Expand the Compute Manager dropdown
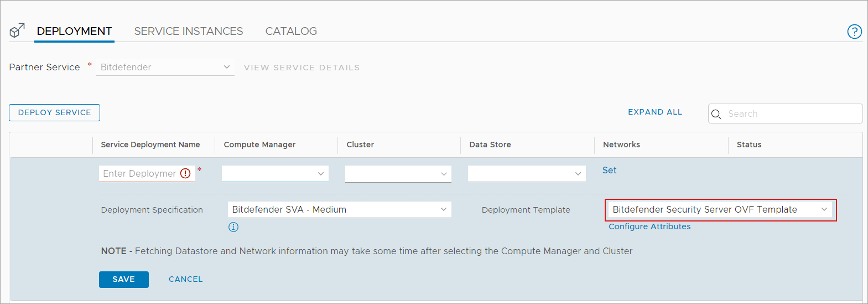Viewport: 868px width, 304px height. [275, 173]
